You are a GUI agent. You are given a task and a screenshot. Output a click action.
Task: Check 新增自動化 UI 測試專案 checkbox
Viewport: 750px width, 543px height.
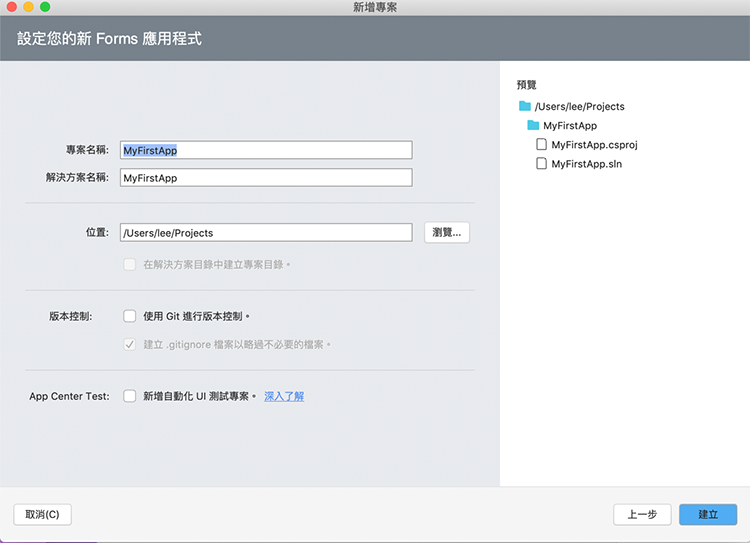tap(130, 396)
